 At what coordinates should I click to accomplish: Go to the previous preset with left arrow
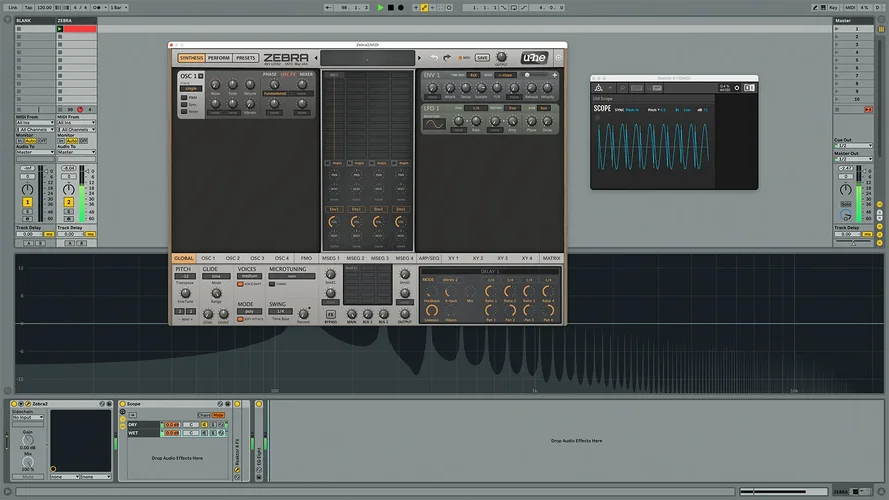click(x=316, y=58)
